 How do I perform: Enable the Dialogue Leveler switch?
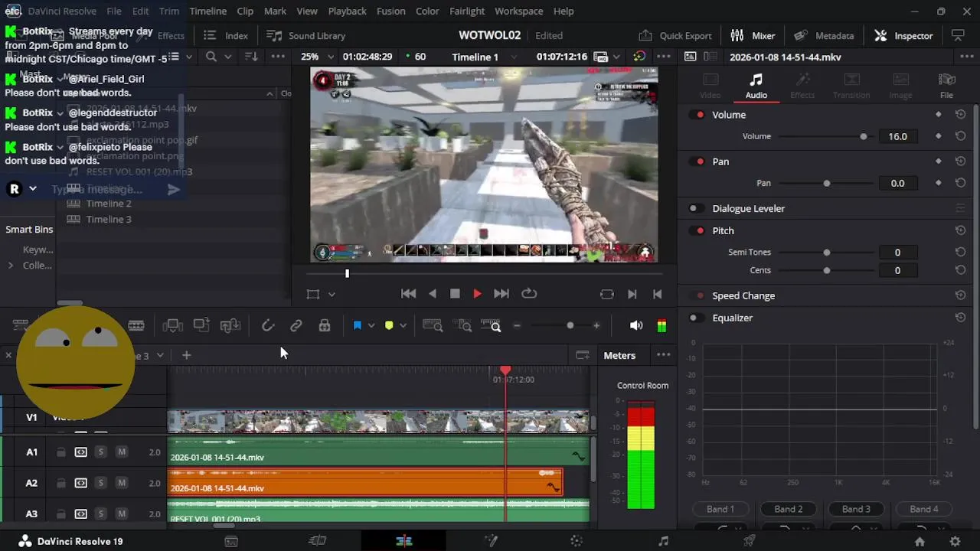[x=695, y=208]
